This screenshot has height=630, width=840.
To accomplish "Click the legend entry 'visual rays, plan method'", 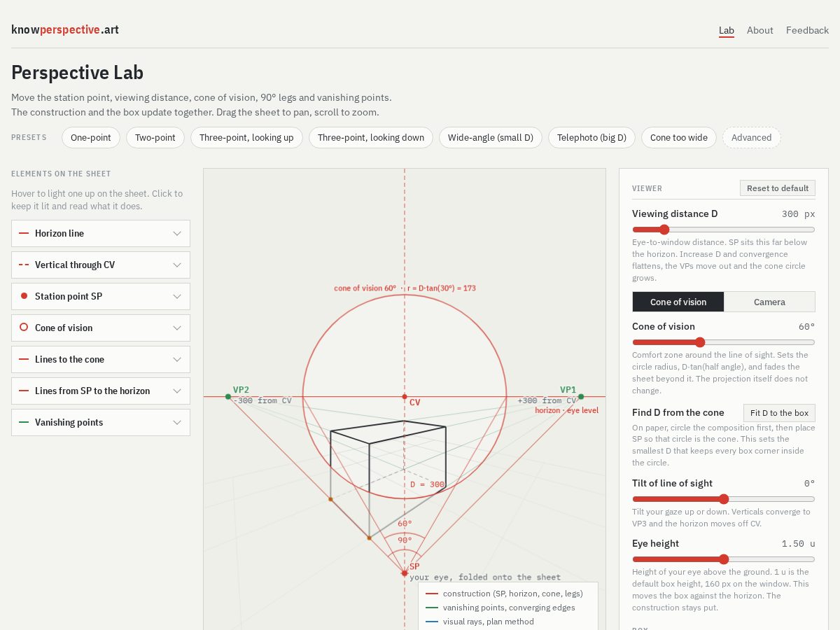I will coord(488,622).
